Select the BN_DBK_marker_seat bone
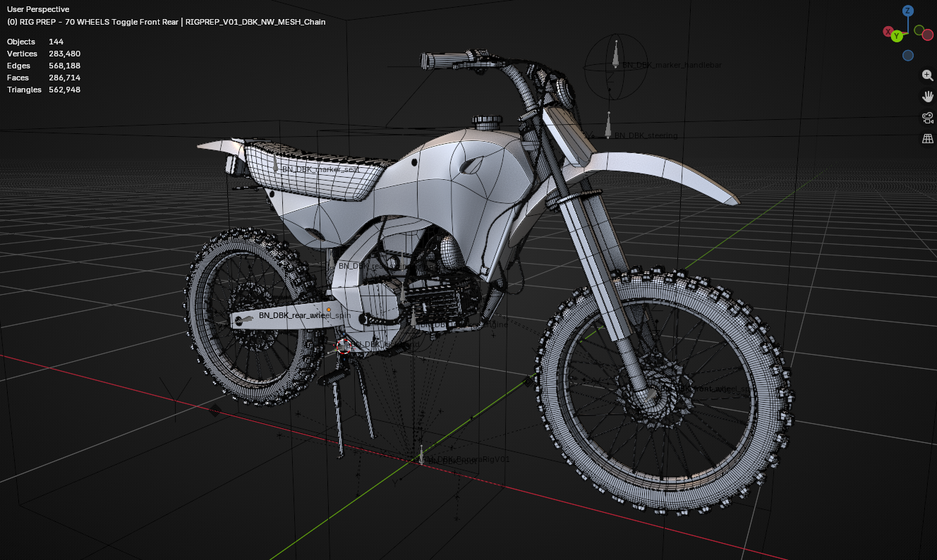 321,169
